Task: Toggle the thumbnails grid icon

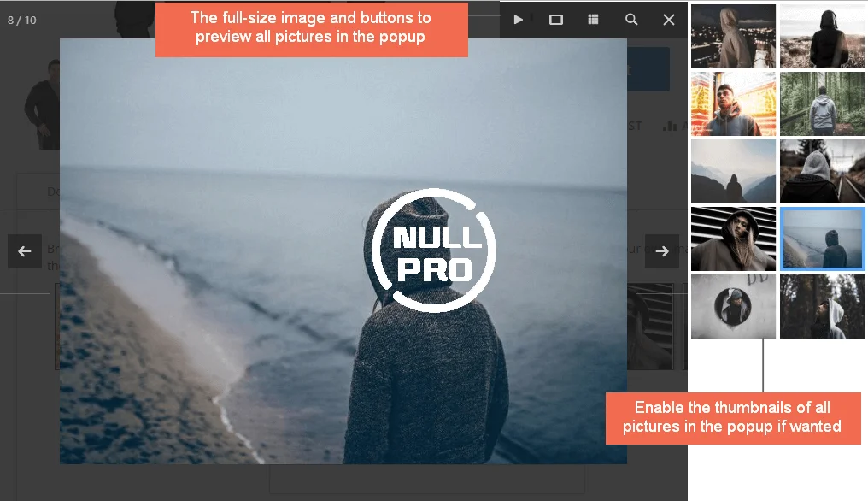Action: coord(593,20)
